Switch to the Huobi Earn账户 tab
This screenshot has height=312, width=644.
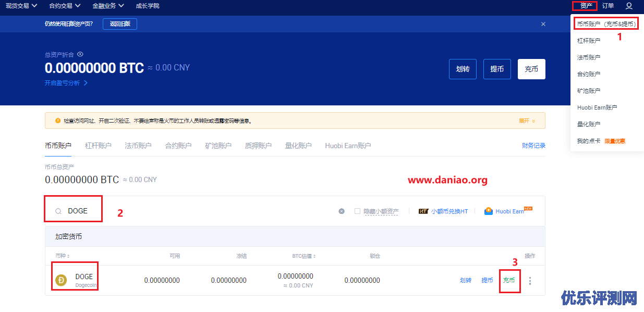click(348, 146)
